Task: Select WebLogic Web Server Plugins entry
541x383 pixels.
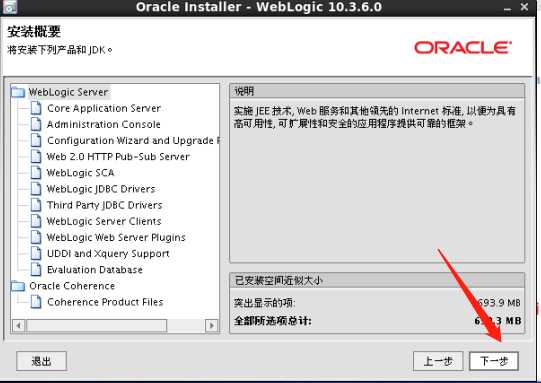Action: coord(116,238)
